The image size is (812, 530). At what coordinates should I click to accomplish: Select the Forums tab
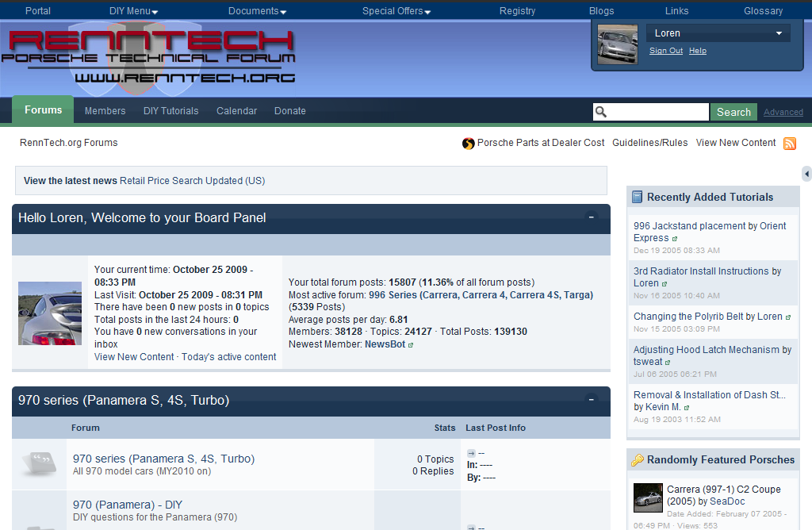[x=43, y=109]
